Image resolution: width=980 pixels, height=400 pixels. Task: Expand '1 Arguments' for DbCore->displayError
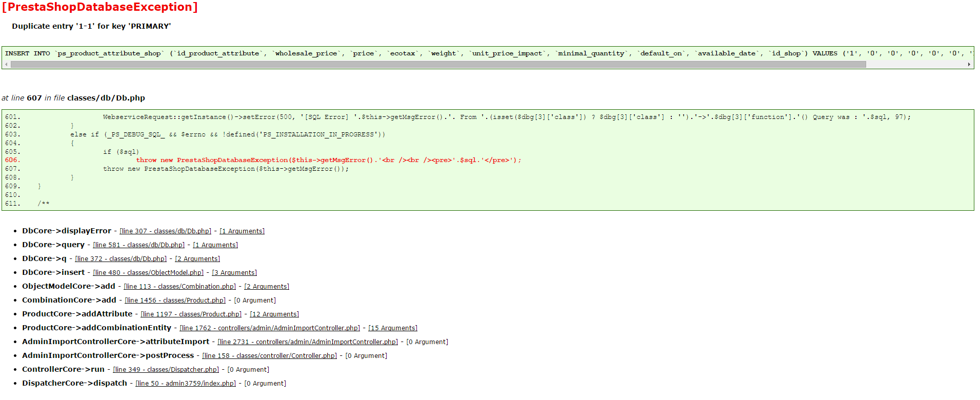[242, 231]
